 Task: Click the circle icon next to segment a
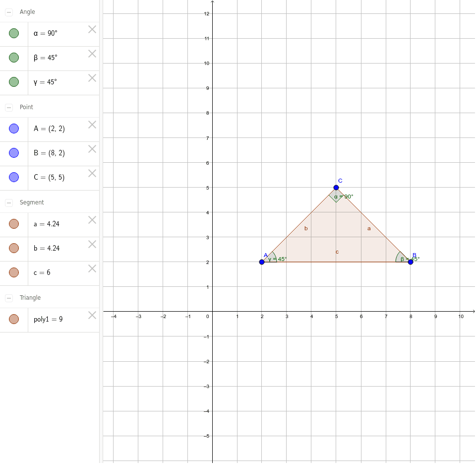(13, 223)
